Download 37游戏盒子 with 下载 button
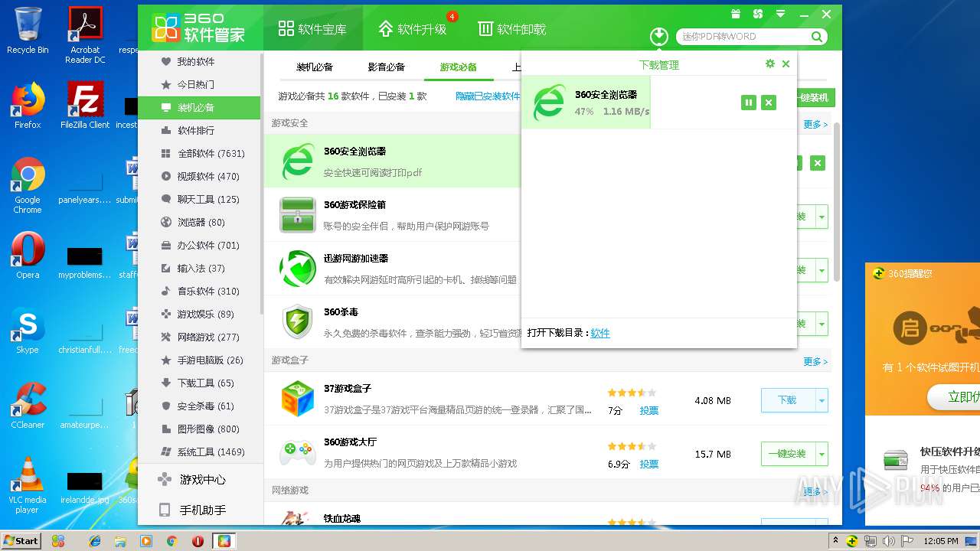 [787, 400]
